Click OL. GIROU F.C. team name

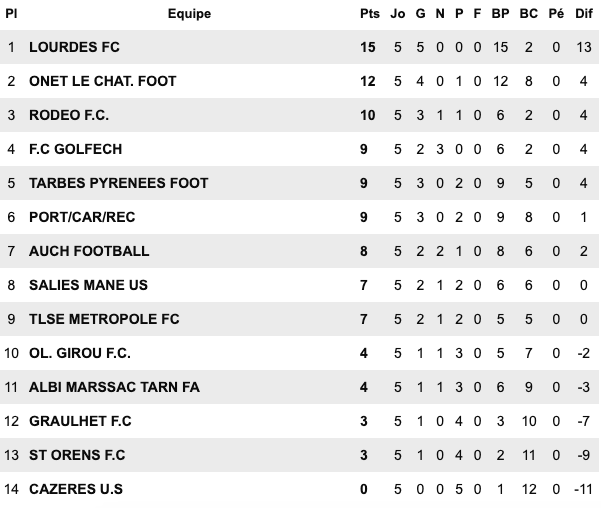pos(80,353)
